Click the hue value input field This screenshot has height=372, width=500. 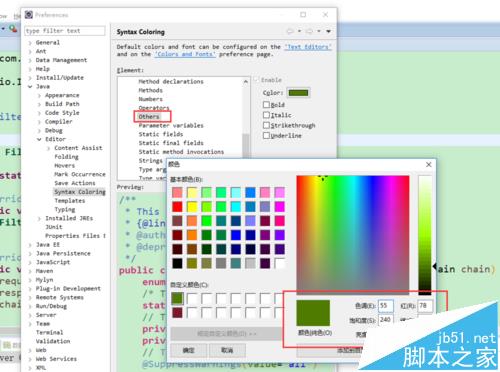click(386, 306)
